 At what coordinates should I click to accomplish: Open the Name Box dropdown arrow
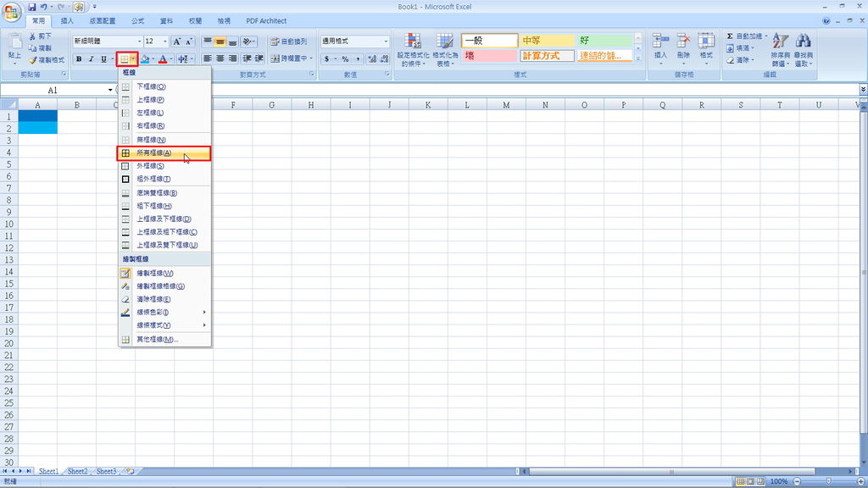pyautogui.click(x=110, y=90)
